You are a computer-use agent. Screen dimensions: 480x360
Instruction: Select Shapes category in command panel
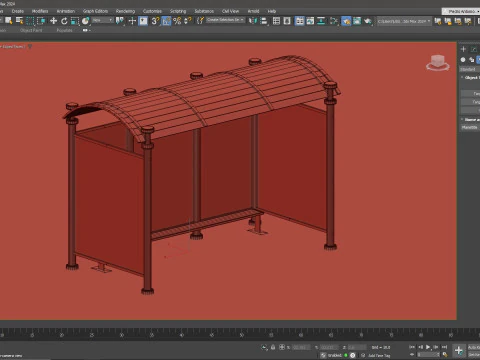click(x=471, y=60)
